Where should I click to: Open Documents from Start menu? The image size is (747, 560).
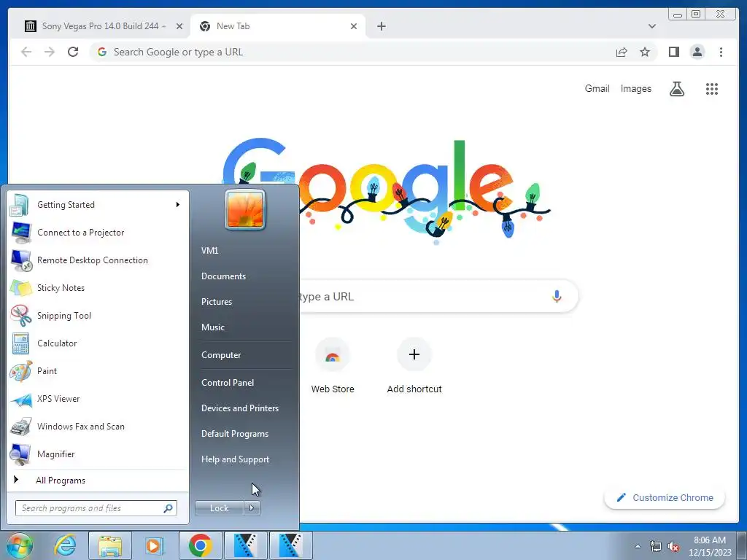pos(223,276)
